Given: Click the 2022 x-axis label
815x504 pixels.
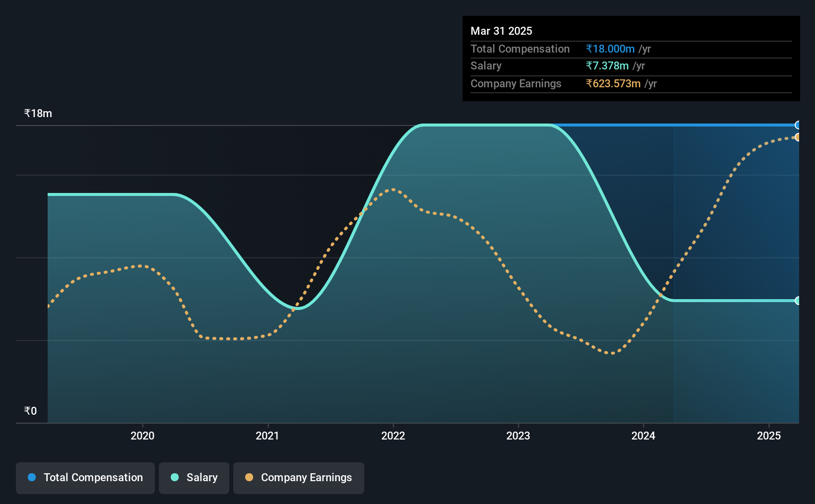Looking at the screenshot, I should (393, 436).
